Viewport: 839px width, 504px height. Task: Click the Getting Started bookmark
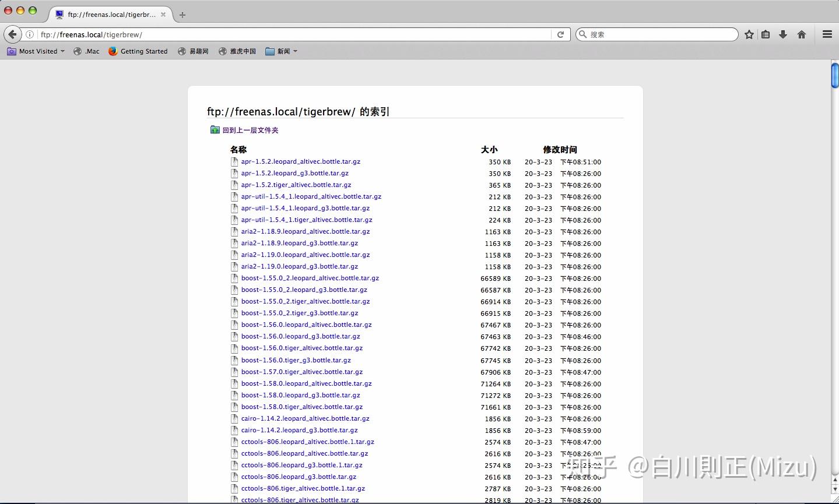[144, 51]
